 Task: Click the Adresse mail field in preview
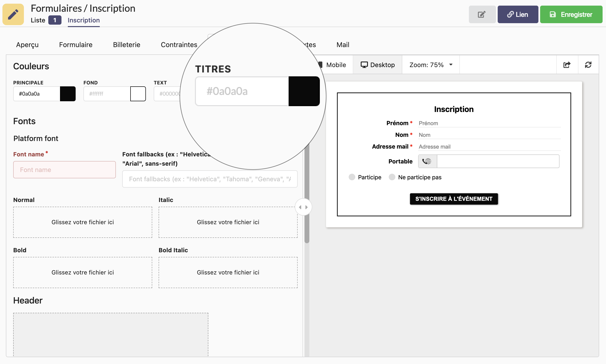tap(489, 147)
